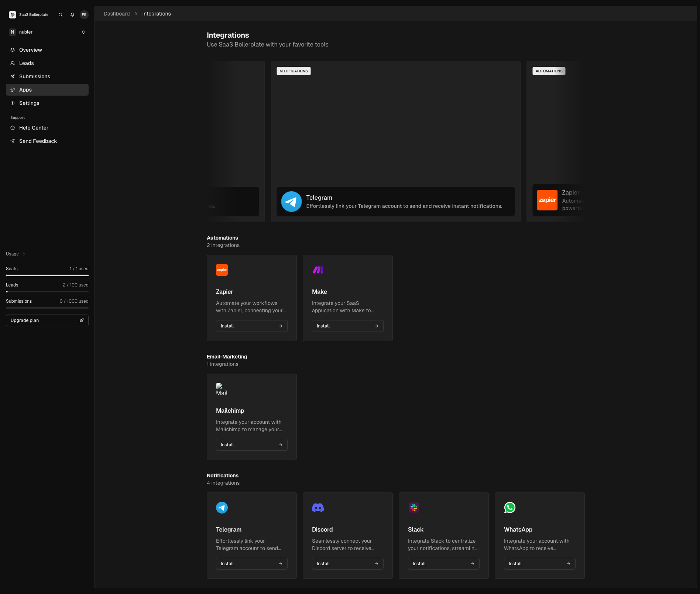
Task: Click the breadcrumb chevron after Dashboard
Action: coord(136,14)
